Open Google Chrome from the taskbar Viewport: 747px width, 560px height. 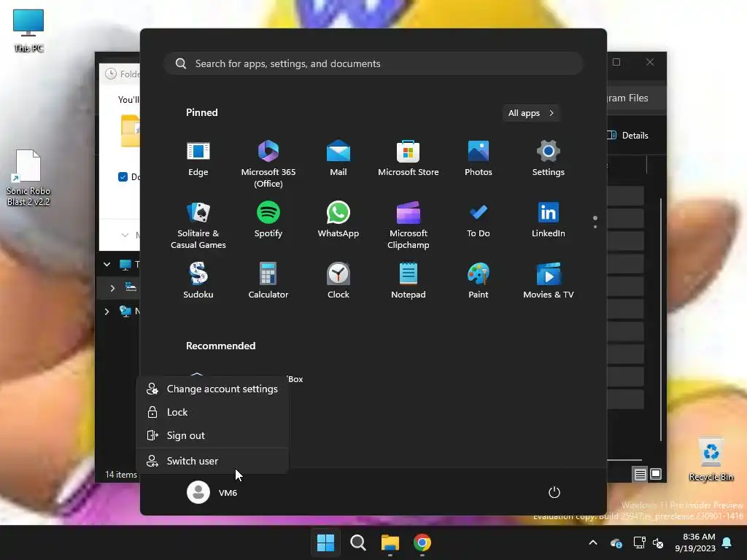[422, 542]
